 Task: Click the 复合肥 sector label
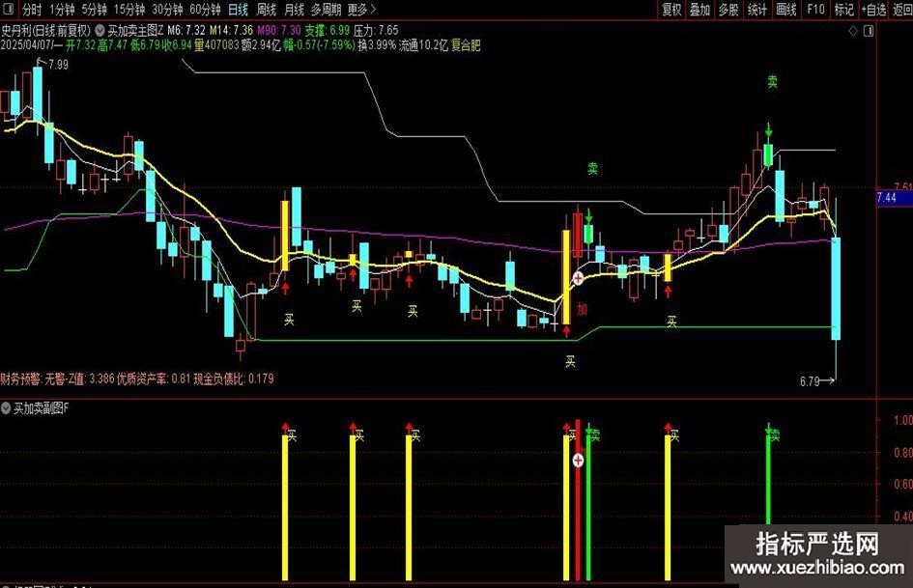tap(466, 45)
